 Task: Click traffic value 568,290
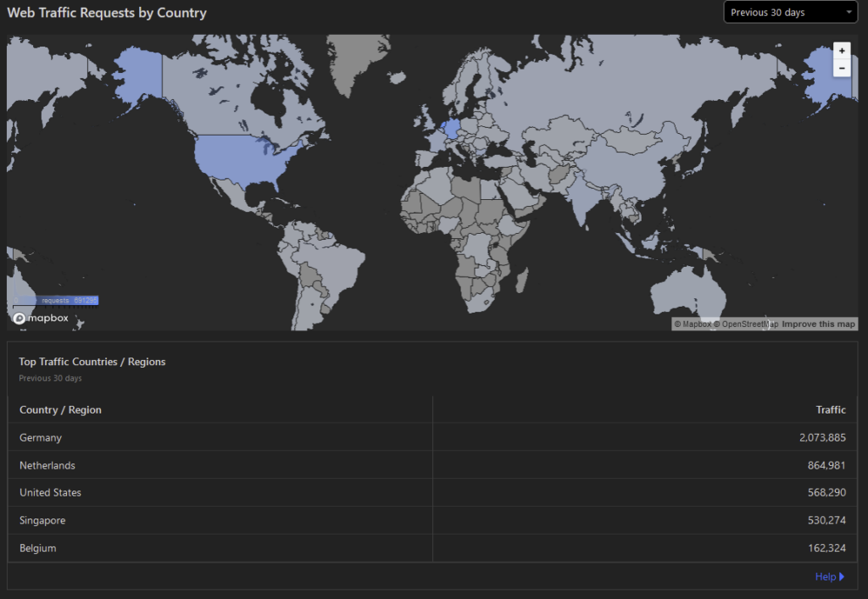826,492
